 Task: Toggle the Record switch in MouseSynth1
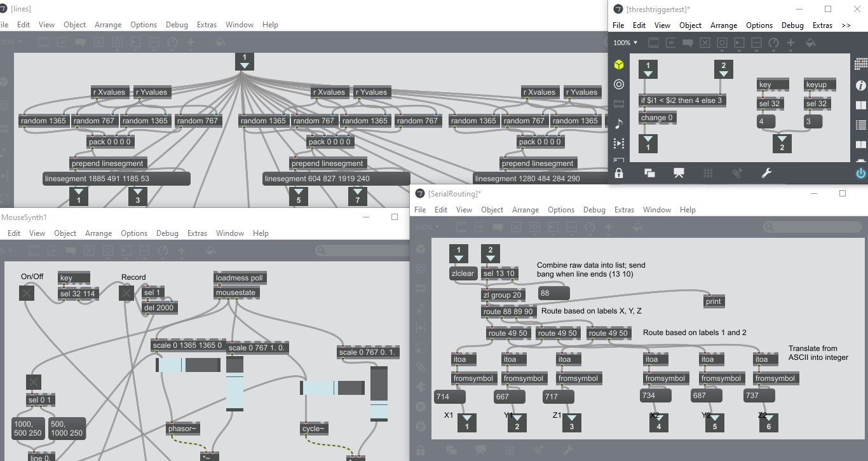[x=127, y=292]
